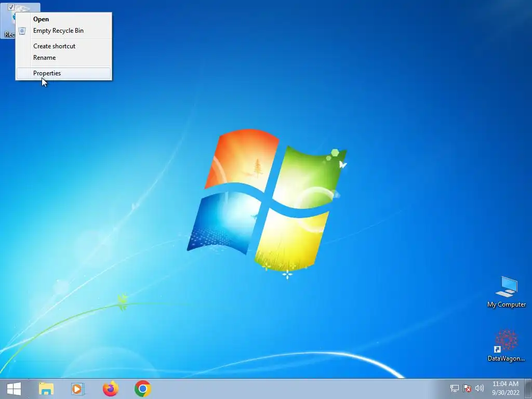This screenshot has height=399, width=532.
Task: Select Empty Recycle Bin from context menu
Action: (x=63, y=31)
